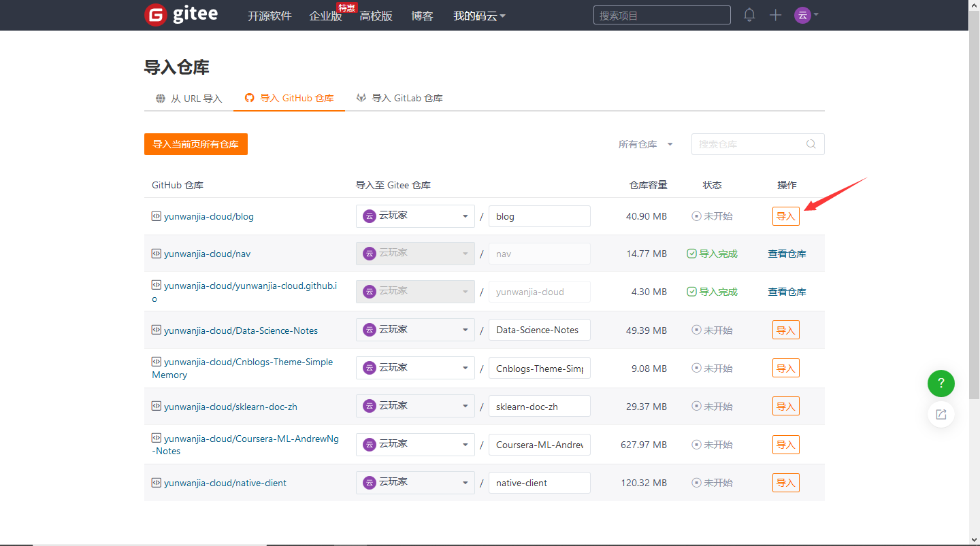Import the Coursera-ML-AndrewNg-Notes repository
The height and width of the screenshot is (546, 980).
[786, 445]
